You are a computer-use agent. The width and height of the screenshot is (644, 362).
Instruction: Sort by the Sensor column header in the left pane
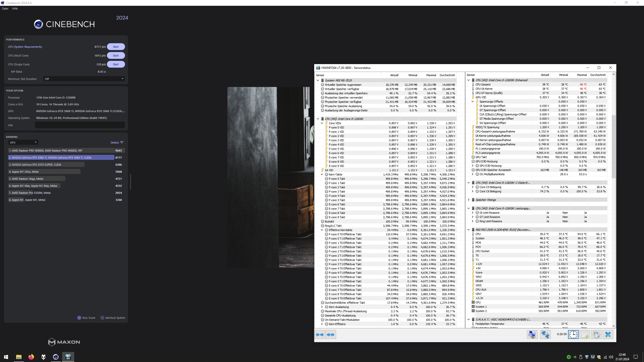tap(348, 75)
